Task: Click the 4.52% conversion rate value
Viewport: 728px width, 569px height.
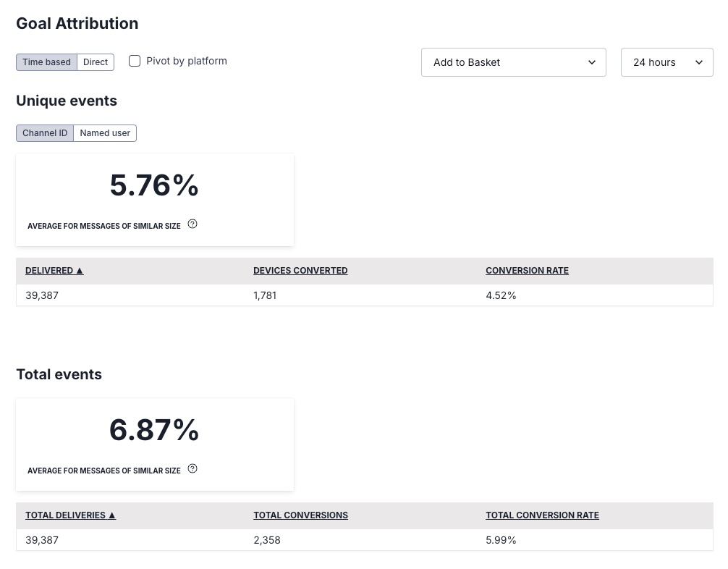Action: 501,295
